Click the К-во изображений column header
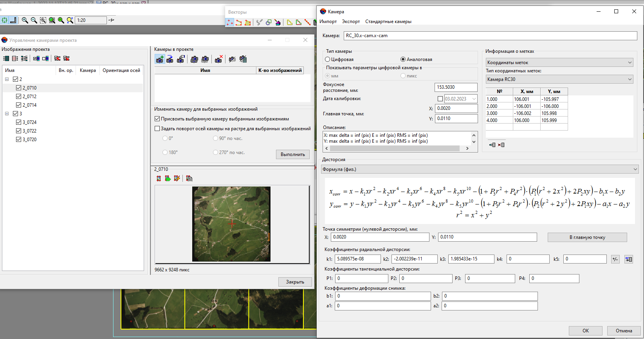644x339 pixels. pos(280,70)
